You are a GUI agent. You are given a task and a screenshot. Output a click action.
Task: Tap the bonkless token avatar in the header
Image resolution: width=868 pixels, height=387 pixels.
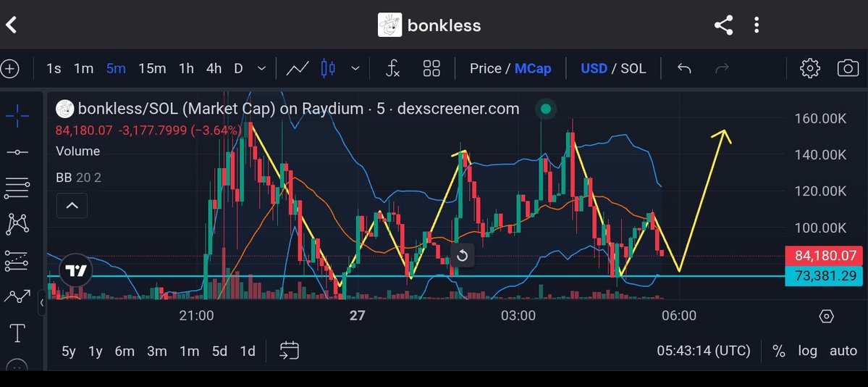389,25
